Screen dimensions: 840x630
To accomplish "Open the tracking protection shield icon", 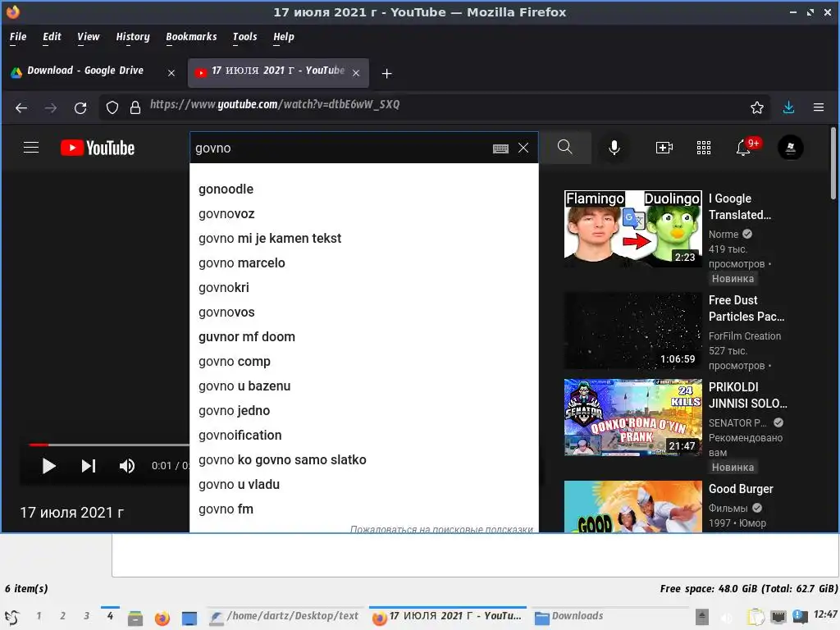I will click(x=112, y=107).
